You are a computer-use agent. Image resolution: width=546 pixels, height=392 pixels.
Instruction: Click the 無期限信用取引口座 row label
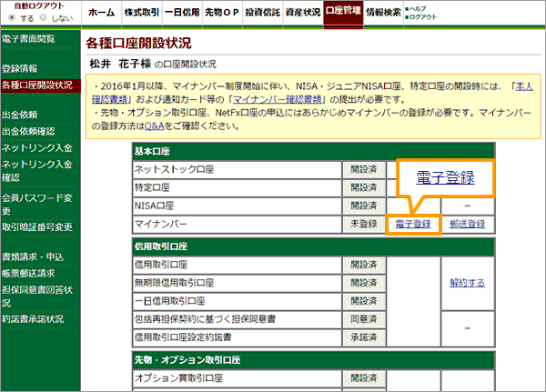[175, 283]
